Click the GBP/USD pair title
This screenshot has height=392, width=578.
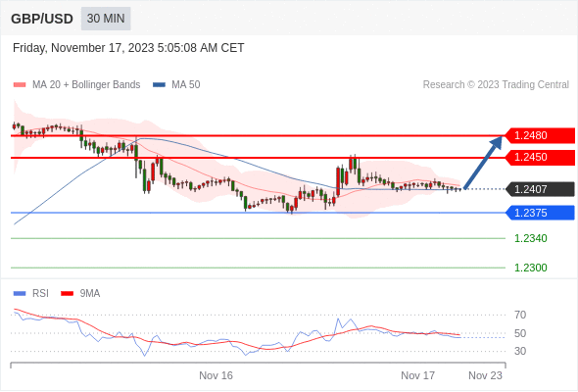click(x=42, y=19)
